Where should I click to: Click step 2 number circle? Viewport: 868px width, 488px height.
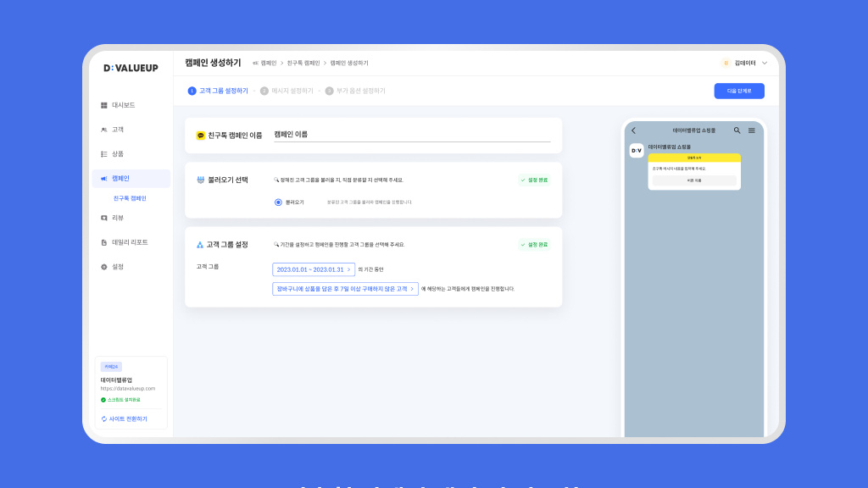coord(264,91)
